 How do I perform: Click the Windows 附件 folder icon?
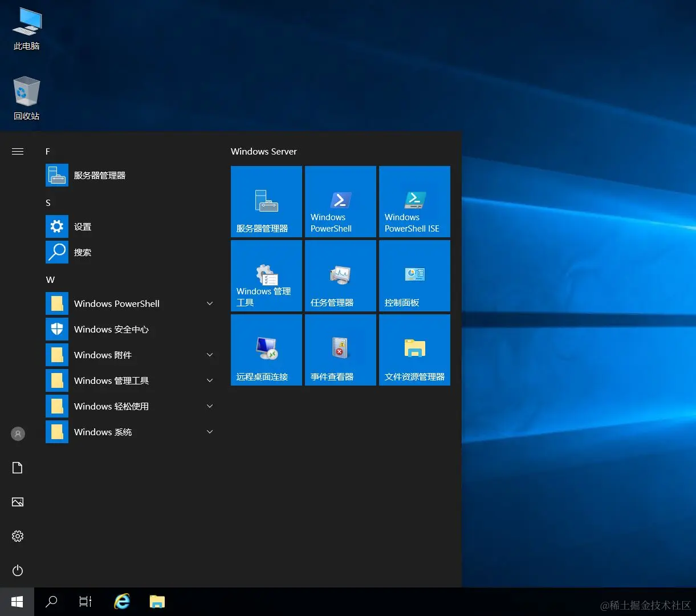click(x=57, y=355)
